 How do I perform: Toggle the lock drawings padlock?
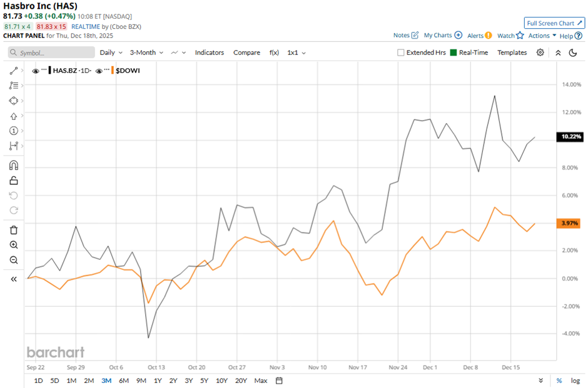pyautogui.click(x=14, y=181)
